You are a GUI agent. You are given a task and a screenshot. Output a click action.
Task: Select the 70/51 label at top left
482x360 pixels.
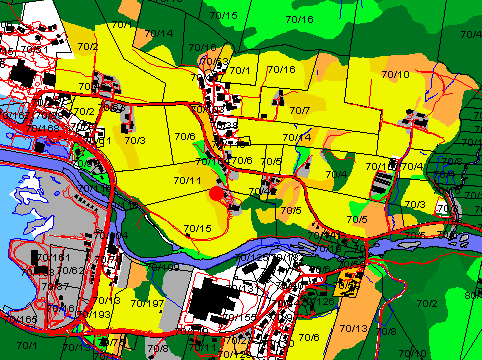pyautogui.click(x=35, y=50)
